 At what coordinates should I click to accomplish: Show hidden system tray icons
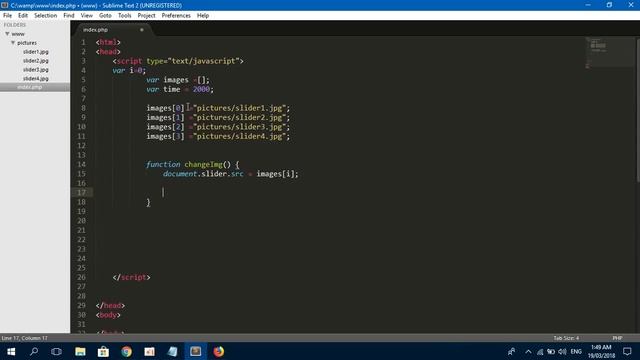point(528,351)
